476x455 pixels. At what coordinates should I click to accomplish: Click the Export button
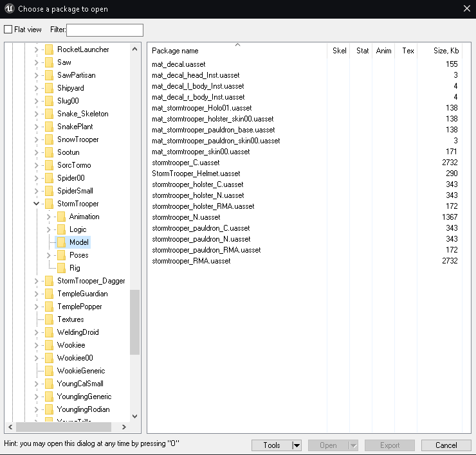point(390,445)
